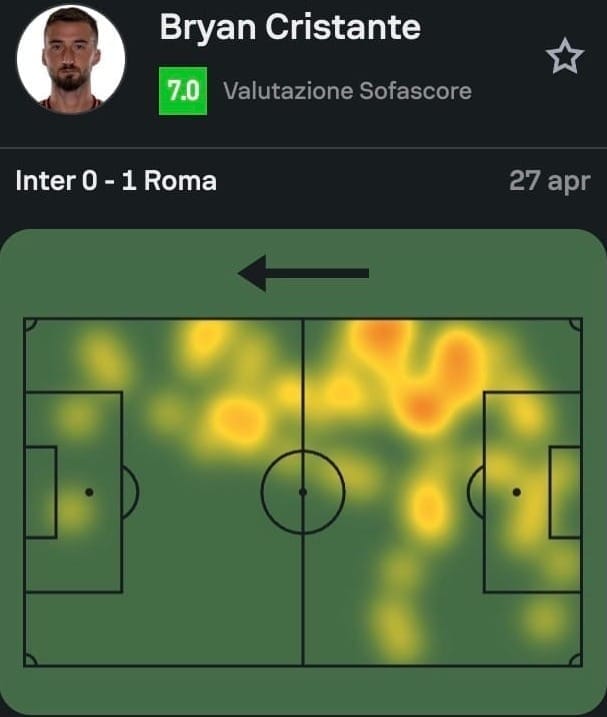Image resolution: width=607 pixels, height=717 pixels.
Task: Tap the right penalty spot dot
Action: [x=516, y=492]
